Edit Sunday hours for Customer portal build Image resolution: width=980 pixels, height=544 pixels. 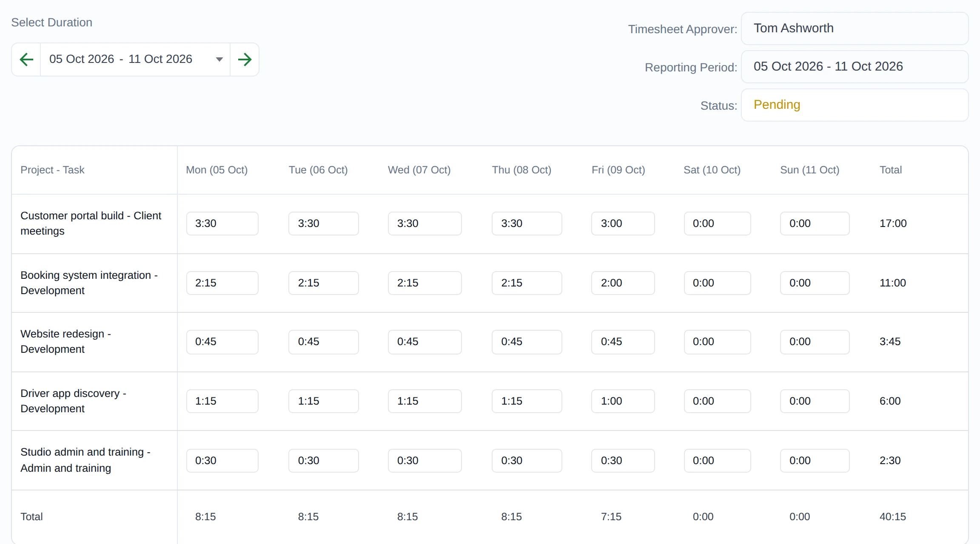click(815, 224)
